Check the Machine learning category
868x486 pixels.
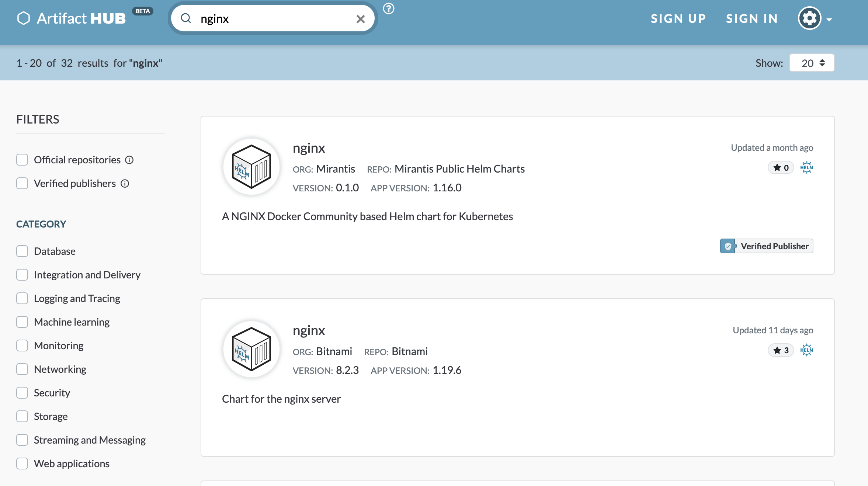pos(22,322)
